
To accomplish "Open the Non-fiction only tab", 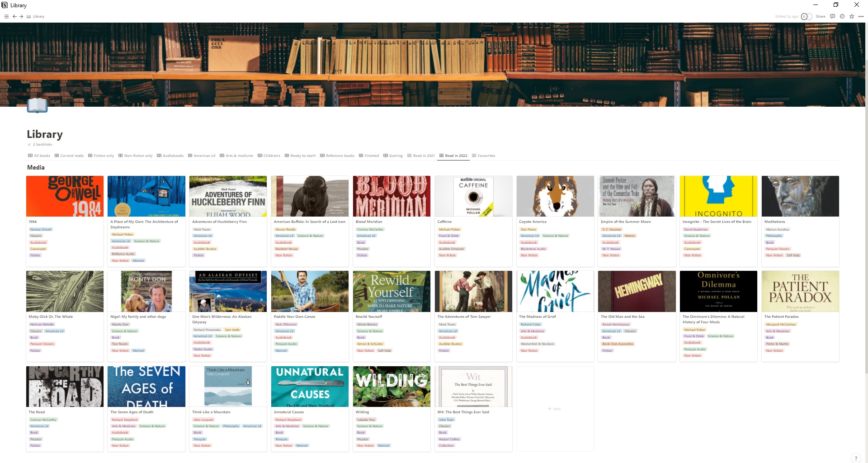I will pos(136,156).
